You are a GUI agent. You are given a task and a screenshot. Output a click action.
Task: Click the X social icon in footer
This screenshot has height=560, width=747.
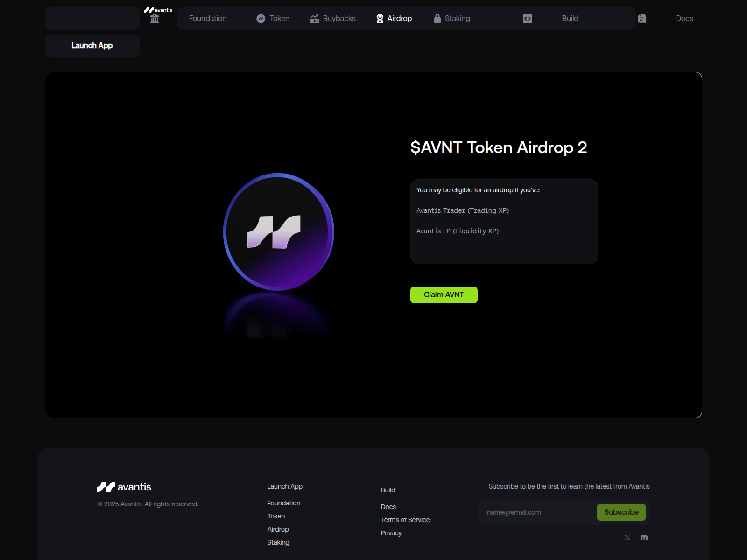tap(627, 538)
